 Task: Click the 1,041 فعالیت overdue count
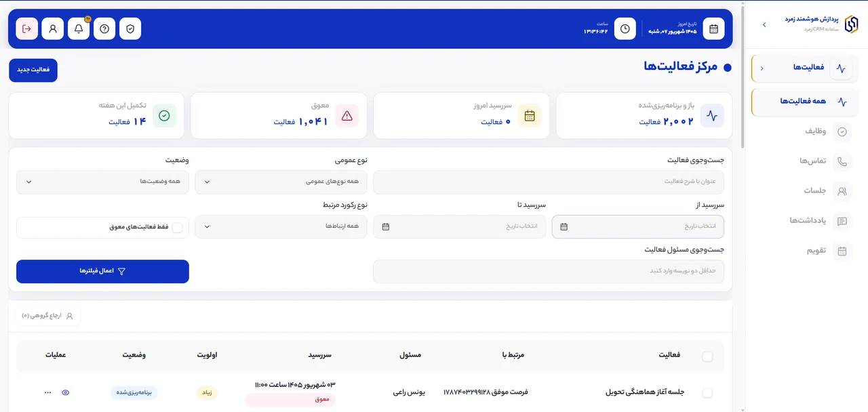[301, 122]
